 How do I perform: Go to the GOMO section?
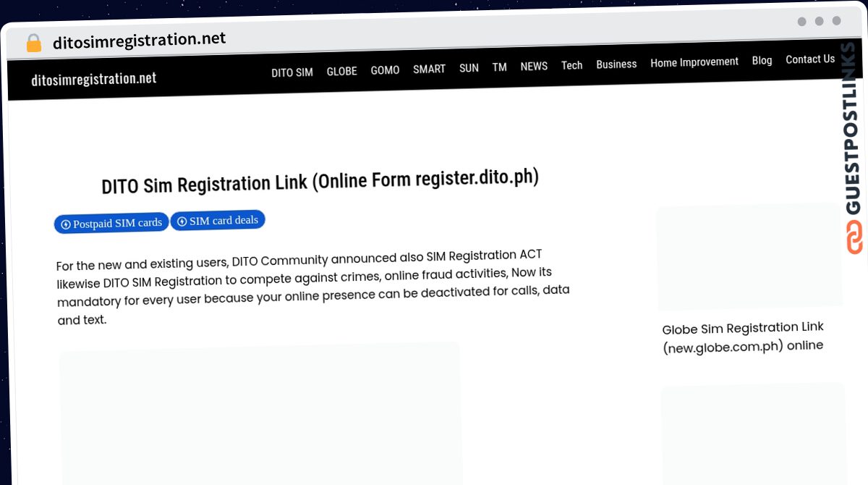[385, 70]
